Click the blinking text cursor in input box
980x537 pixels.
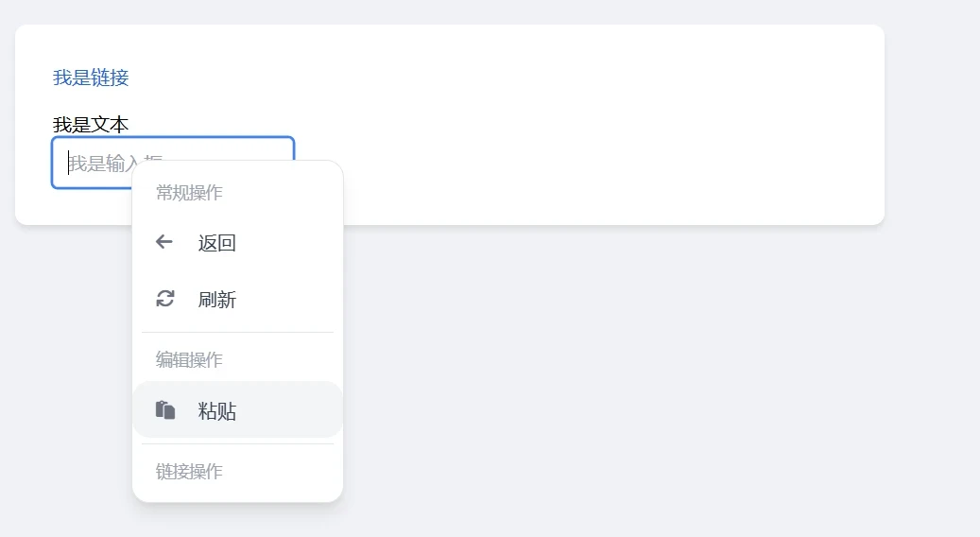pos(68,163)
